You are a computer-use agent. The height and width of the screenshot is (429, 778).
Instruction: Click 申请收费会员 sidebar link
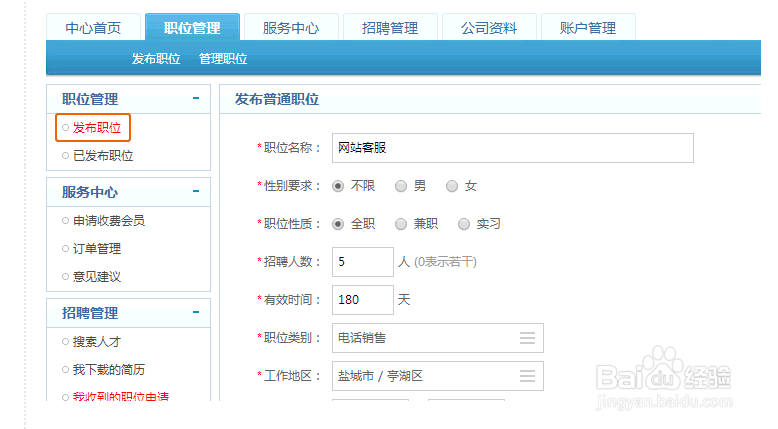(x=108, y=220)
